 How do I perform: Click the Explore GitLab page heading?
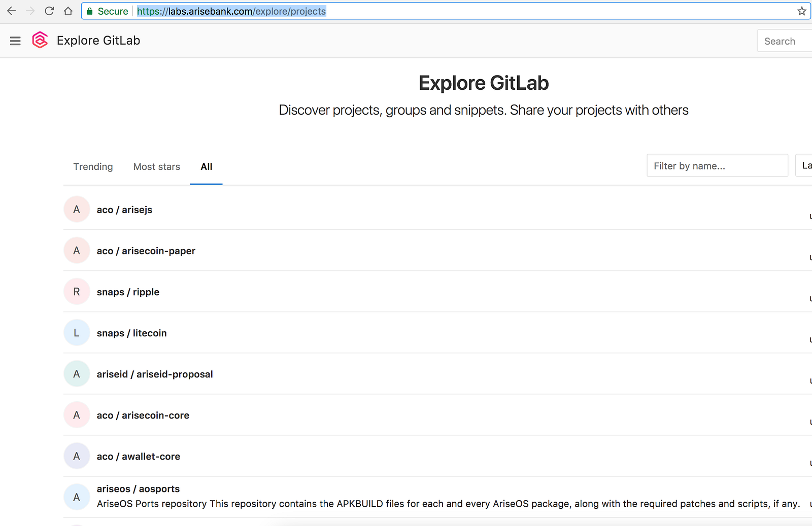coord(484,83)
